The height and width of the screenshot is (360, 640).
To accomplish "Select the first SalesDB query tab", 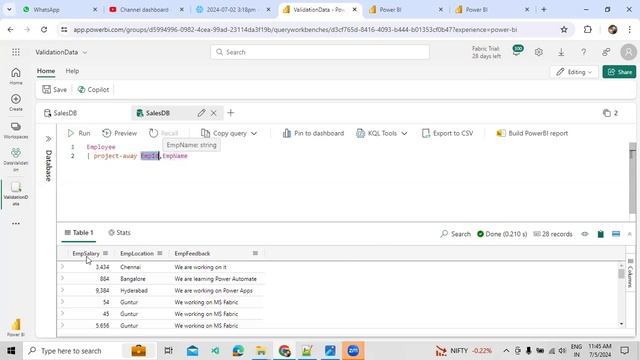I will pyautogui.click(x=60, y=113).
